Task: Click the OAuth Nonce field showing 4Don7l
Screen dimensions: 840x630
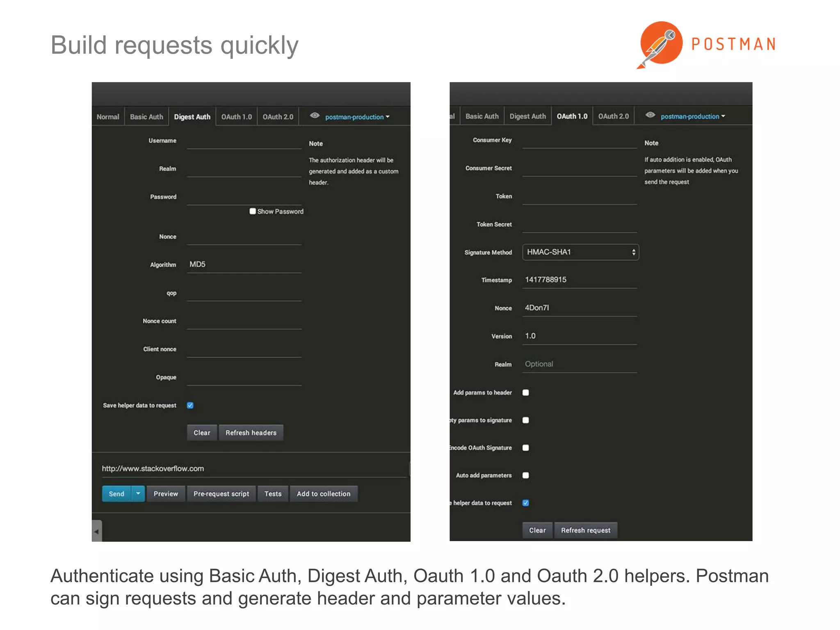Action: (x=580, y=308)
